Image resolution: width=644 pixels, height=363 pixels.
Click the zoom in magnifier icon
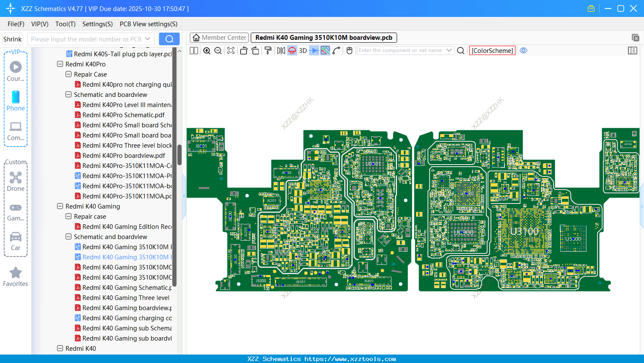click(207, 51)
